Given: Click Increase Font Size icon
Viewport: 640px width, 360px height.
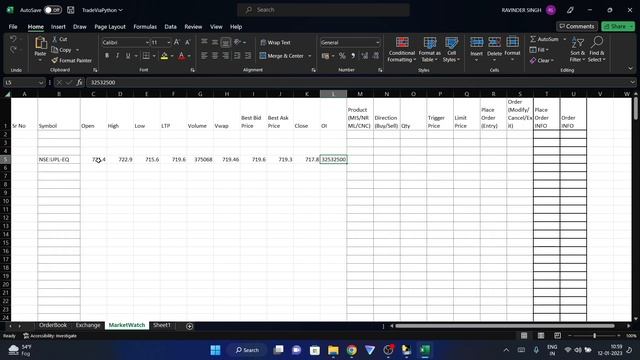Looking at the screenshot, I should coord(177,42).
